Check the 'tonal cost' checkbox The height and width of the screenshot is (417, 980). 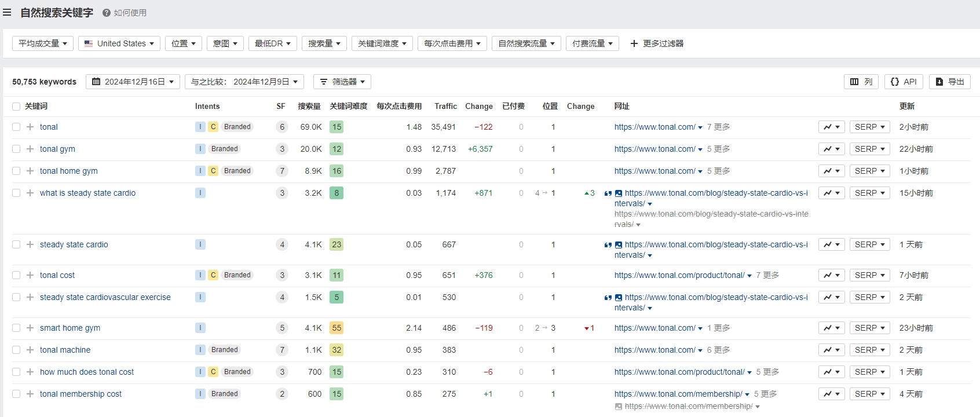pos(16,275)
